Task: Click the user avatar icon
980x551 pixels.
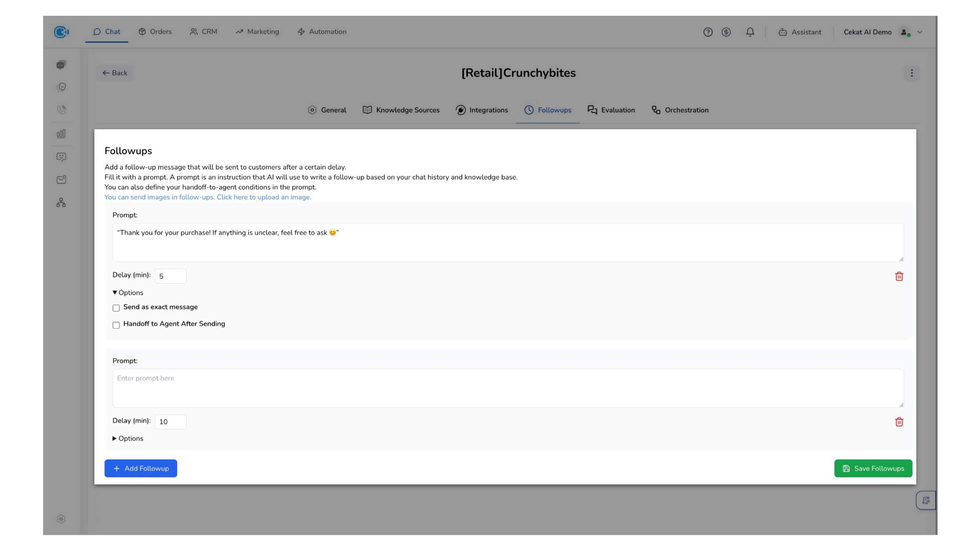Action: [905, 32]
